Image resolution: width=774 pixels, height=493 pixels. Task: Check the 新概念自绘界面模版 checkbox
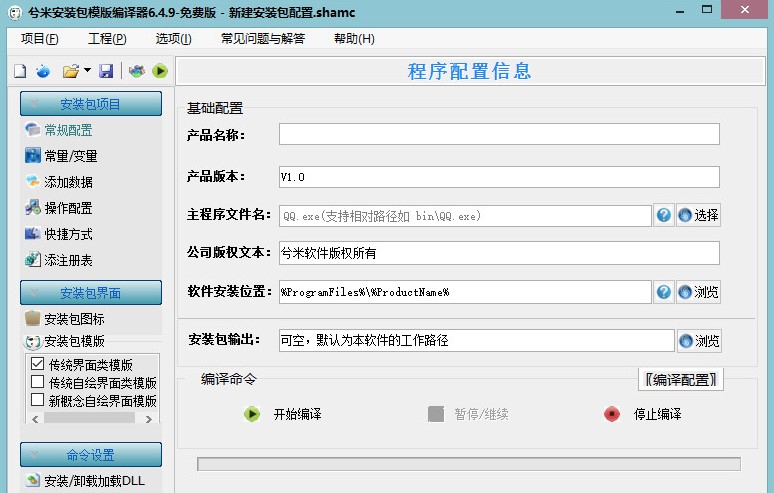tap(38, 399)
